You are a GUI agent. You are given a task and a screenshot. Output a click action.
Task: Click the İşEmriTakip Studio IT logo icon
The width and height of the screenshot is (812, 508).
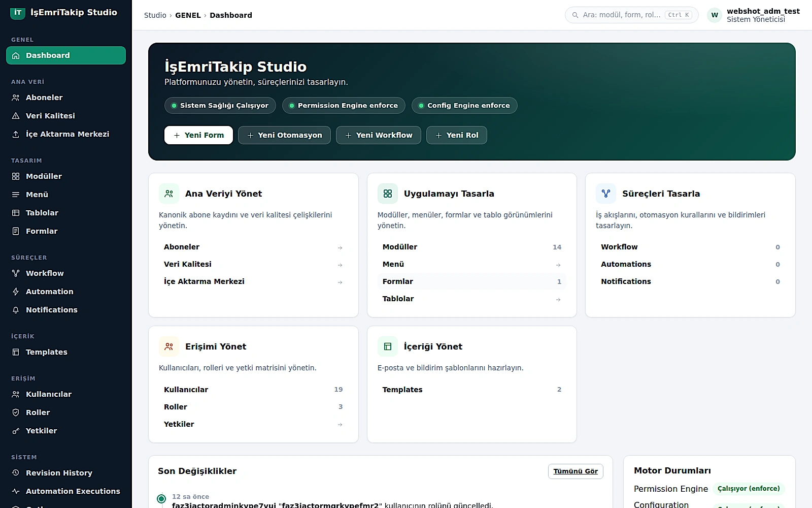tap(18, 12)
